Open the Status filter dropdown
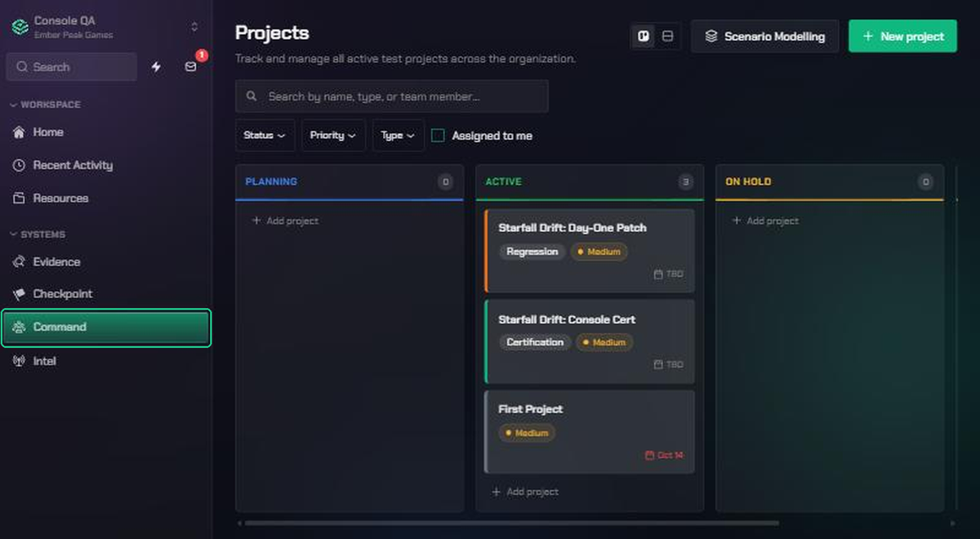The width and height of the screenshot is (980, 539). [265, 136]
